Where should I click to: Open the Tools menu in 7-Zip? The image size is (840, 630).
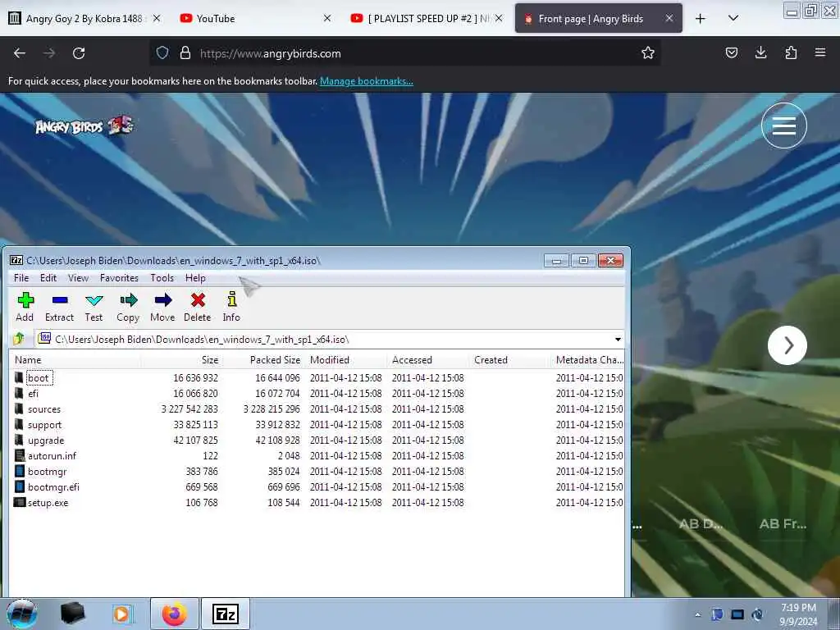point(162,278)
